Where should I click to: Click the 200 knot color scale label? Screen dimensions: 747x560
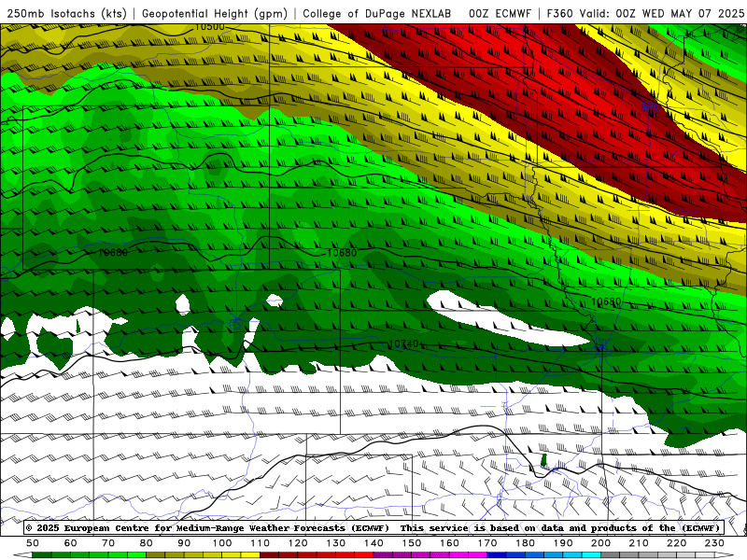point(600,543)
